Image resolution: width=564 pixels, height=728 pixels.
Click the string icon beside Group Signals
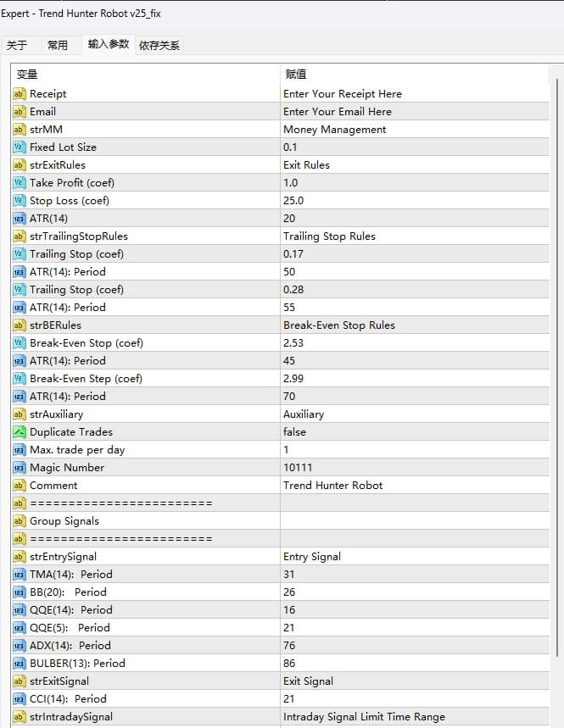20,521
